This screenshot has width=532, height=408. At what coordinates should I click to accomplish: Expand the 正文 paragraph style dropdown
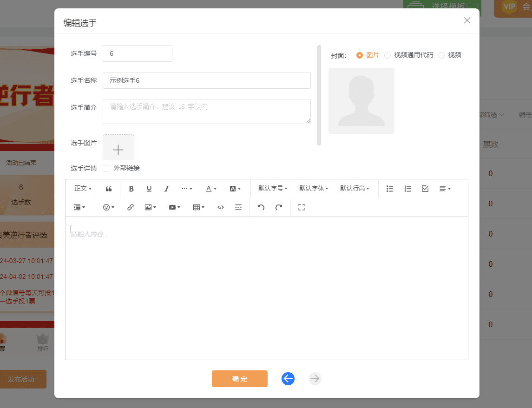[x=83, y=188]
